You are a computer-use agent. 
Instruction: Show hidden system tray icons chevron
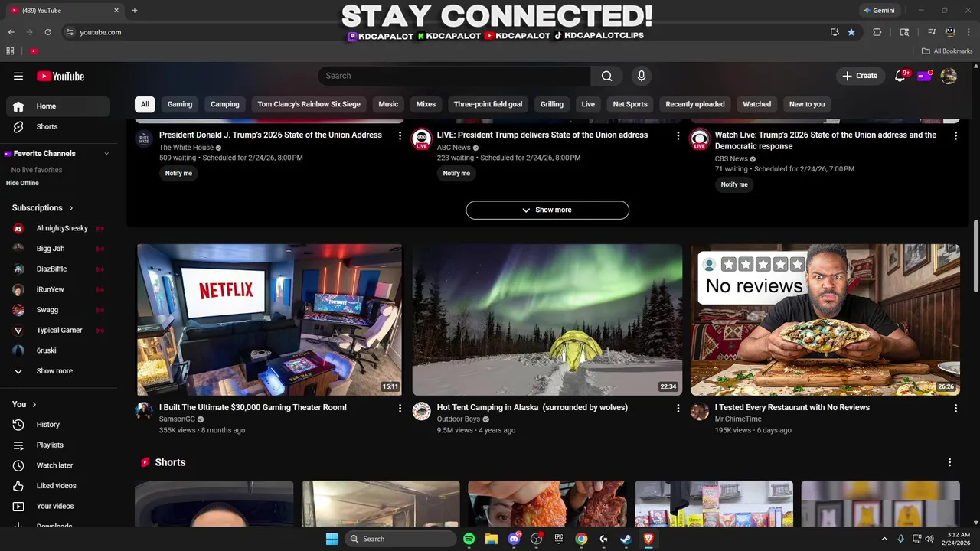coord(884,539)
